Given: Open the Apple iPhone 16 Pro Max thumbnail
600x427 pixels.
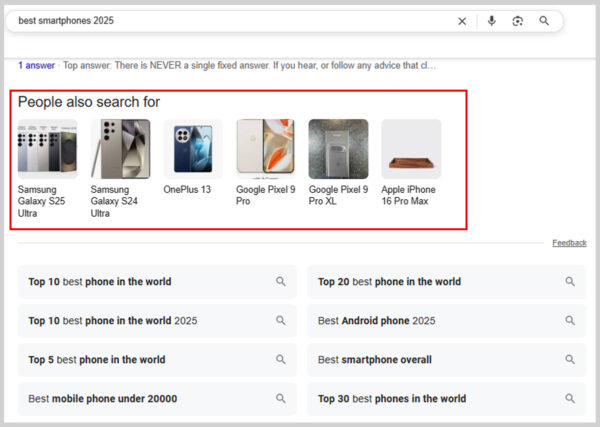Looking at the screenshot, I should point(411,149).
